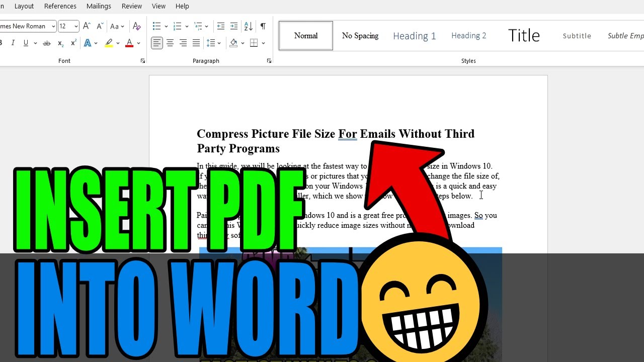The width and height of the screenshot is (644, 362).
Task: Open font color dropdown arrow
Action: click(x=138, y=43)
